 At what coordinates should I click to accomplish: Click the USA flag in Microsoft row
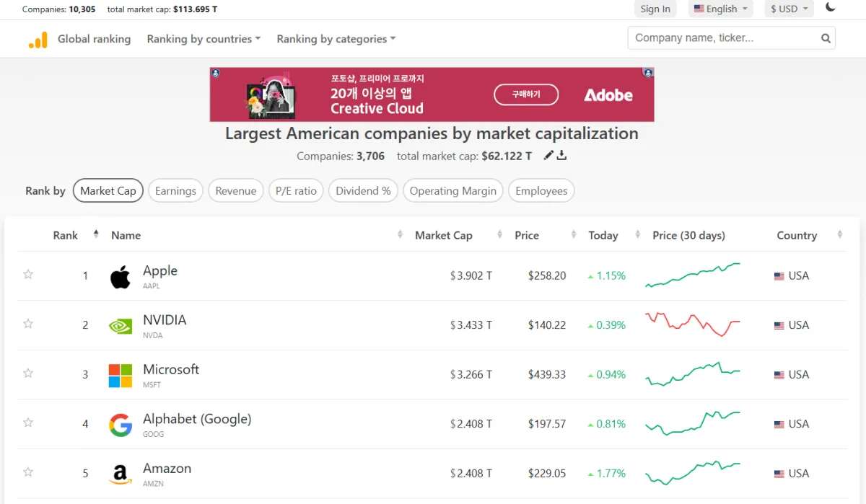(x=779, y=375)
